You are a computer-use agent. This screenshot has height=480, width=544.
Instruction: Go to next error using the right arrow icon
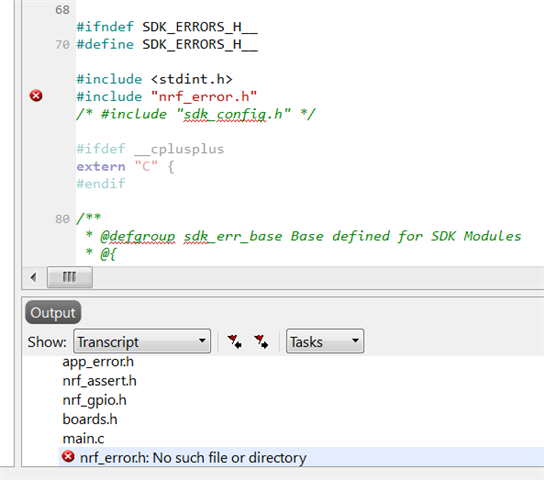[261, 342]
